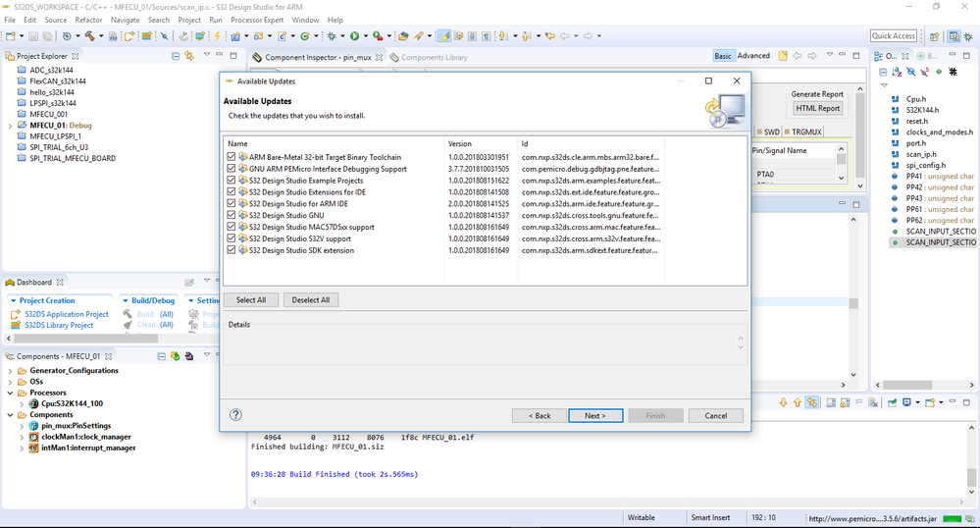Click the Dashboard horizontal scrollbar
Image resolution: width=980 pixels, height=528 pixels.
coord(85,338)
